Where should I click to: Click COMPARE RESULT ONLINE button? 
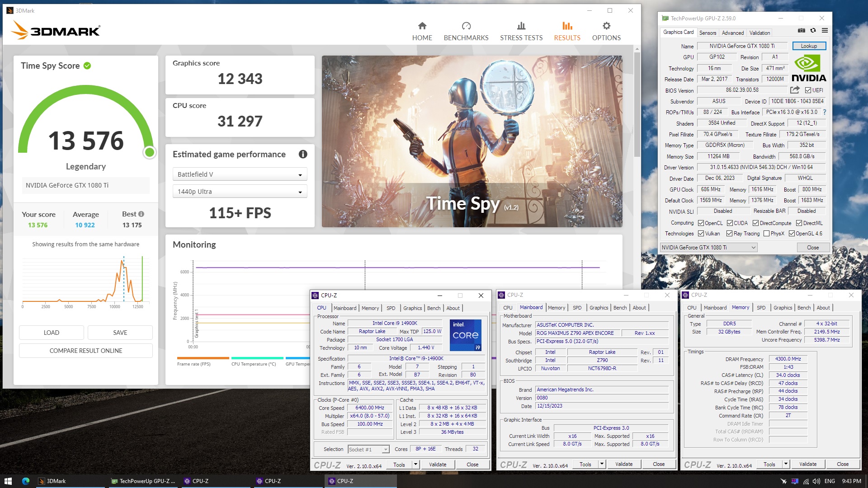86,351
